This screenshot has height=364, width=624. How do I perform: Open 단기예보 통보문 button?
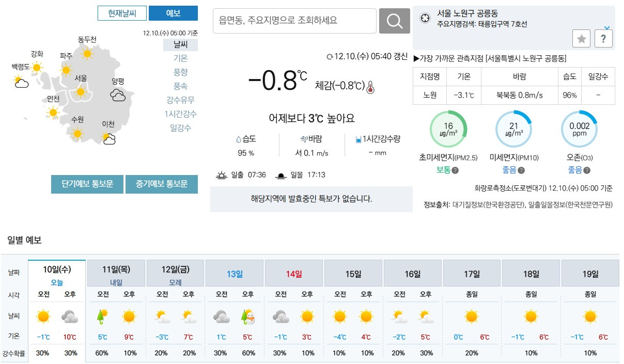point(87,184)
